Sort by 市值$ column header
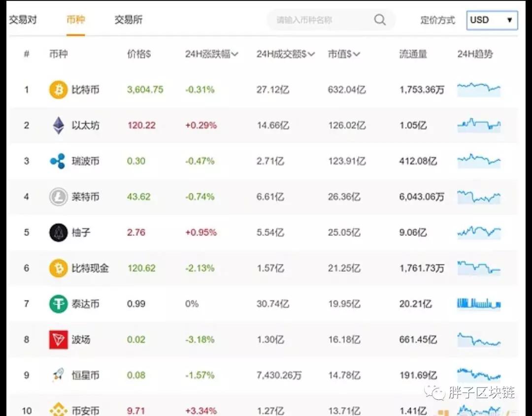 click(x=344, y=54)
